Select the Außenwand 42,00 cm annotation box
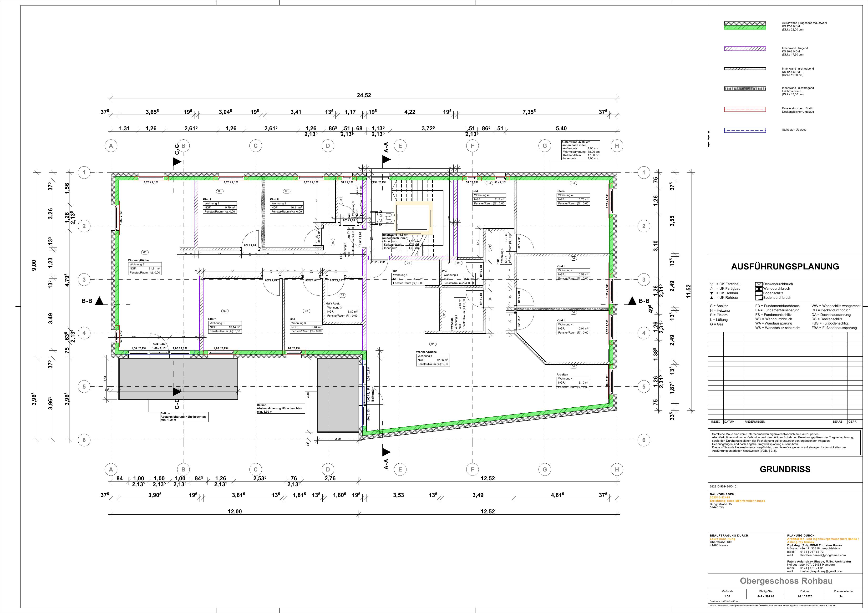868x613 pixels. [x=581, y=150]
